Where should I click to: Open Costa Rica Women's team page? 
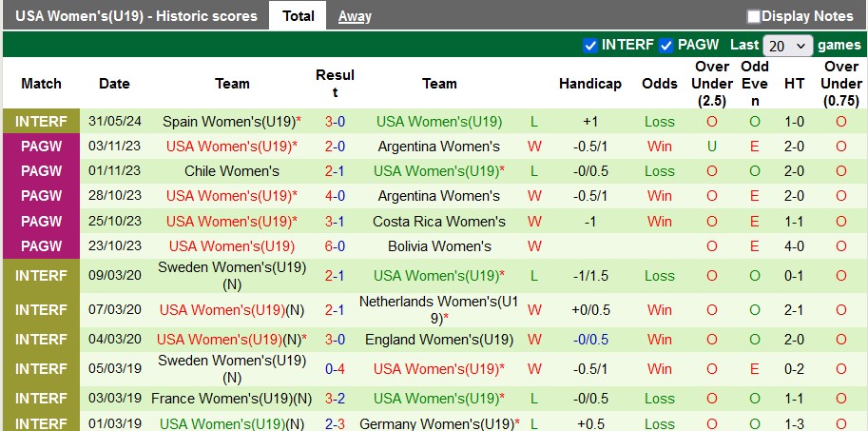coord(439,222)
